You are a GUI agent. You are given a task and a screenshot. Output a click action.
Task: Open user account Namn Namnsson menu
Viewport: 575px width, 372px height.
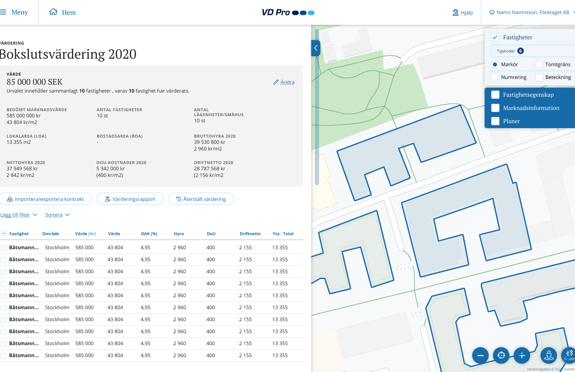click(532, 12)
